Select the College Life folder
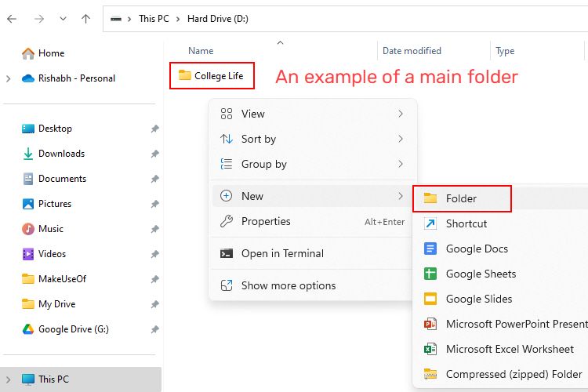 point(211,75)
